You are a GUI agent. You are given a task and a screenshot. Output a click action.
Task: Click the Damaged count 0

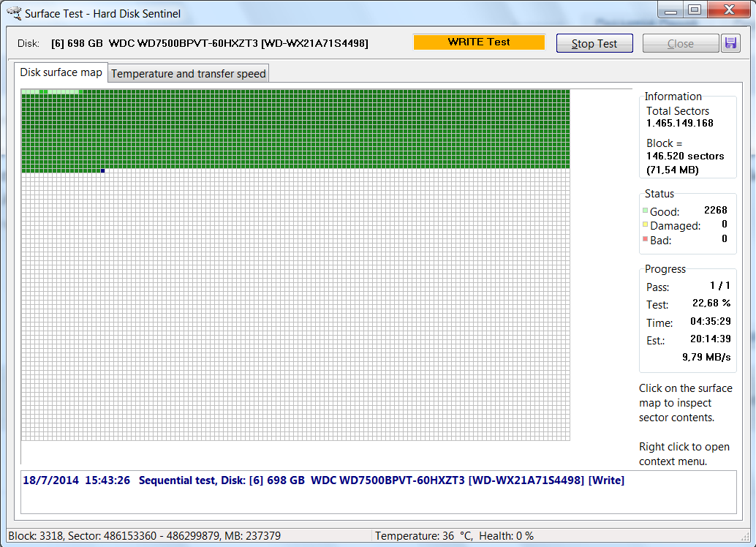pyautogui.click(x=724, y=225)
